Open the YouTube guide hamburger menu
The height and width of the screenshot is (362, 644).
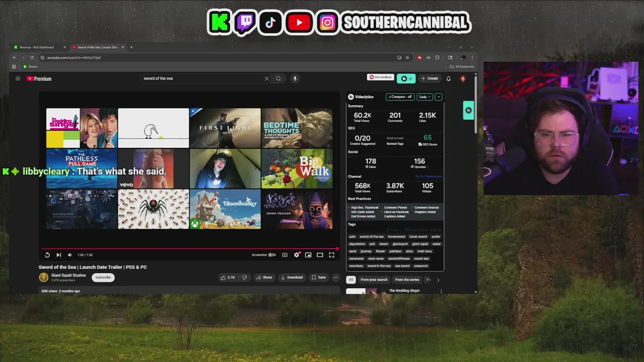tap(18, 78)
